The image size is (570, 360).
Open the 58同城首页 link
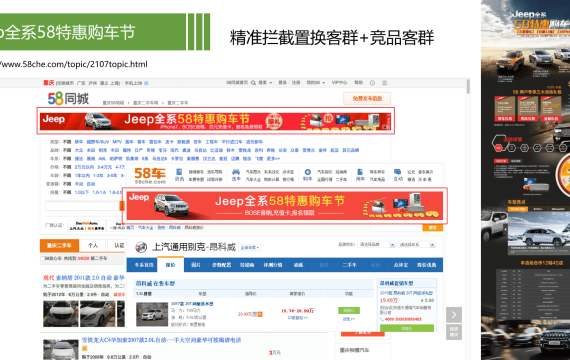(x=237, y=83)
